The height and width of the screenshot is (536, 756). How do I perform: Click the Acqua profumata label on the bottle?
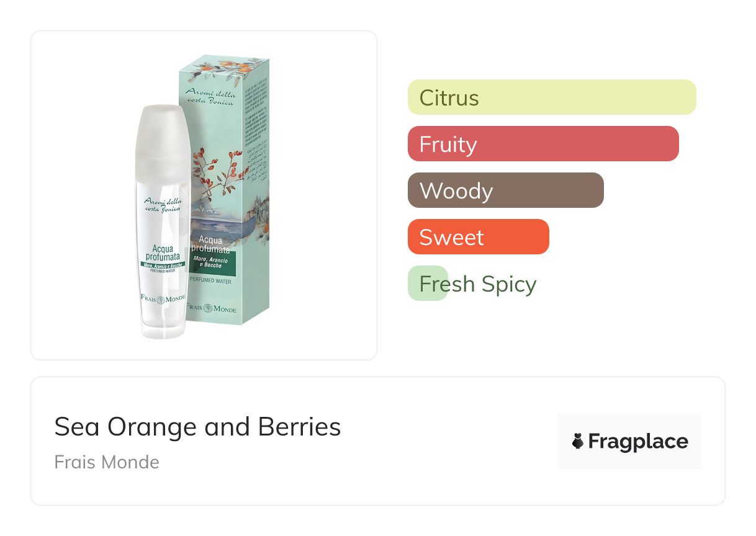click(x=163, y=252)
